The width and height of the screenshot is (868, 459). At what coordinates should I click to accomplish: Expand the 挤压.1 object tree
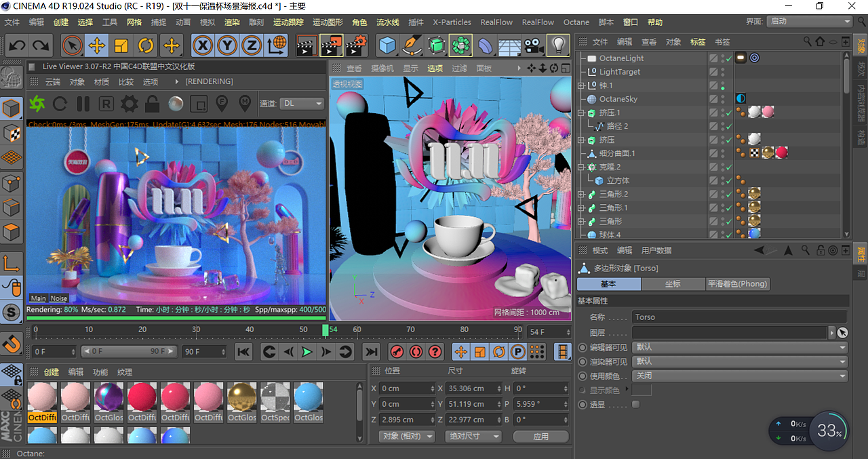pyautogui.click(x=580, y=113)
